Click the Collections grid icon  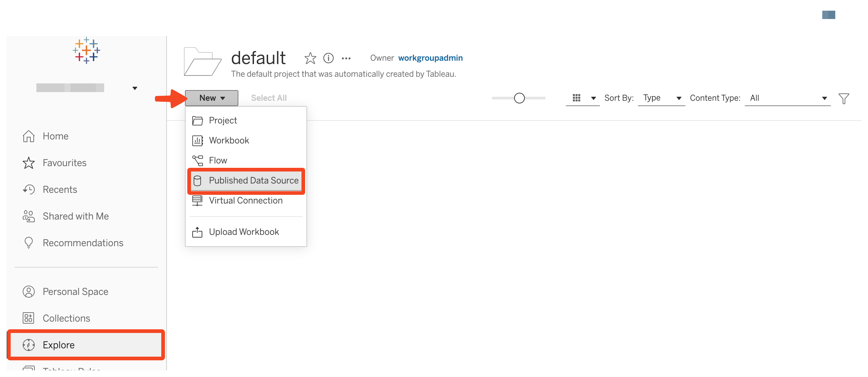pos(29,318)
